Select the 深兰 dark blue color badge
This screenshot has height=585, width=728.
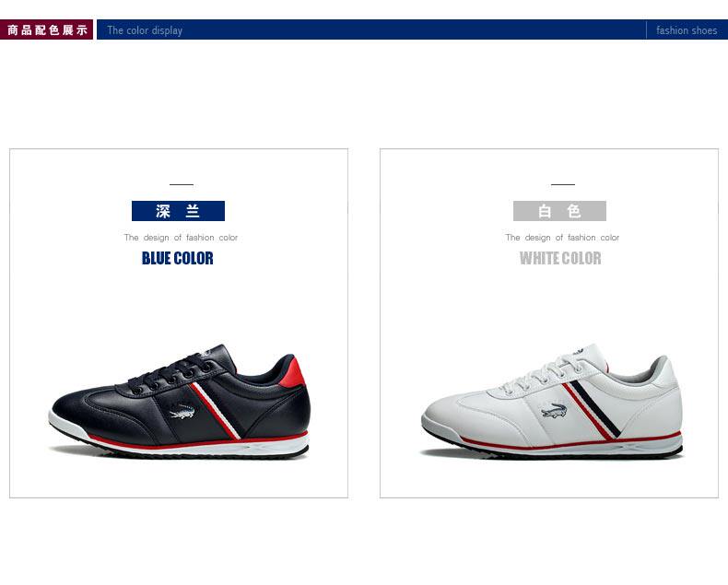pyautogui.click(x=178, y=211)
